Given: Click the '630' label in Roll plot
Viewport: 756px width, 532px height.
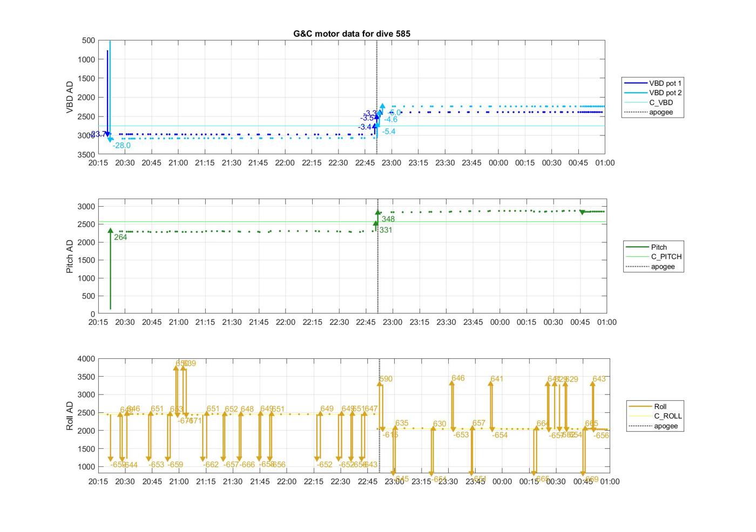Looking at the screenshot, I should (440, 424).
